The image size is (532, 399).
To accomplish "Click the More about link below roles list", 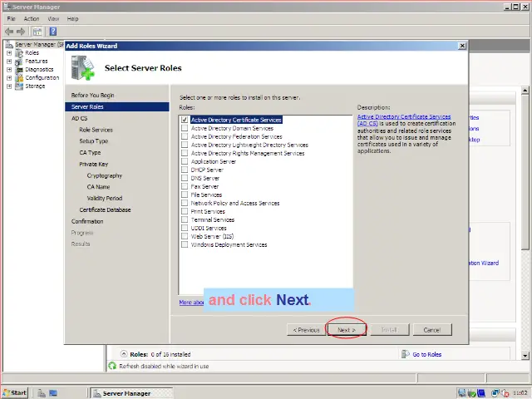I will [191, 302].
